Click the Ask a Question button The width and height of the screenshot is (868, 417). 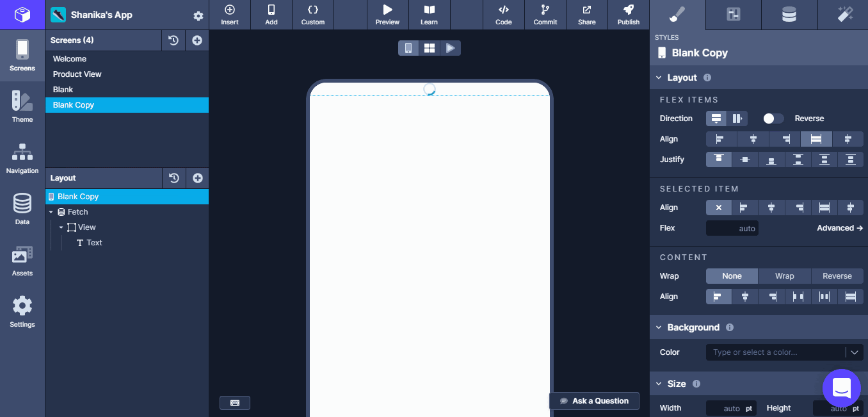pos(594,401)
